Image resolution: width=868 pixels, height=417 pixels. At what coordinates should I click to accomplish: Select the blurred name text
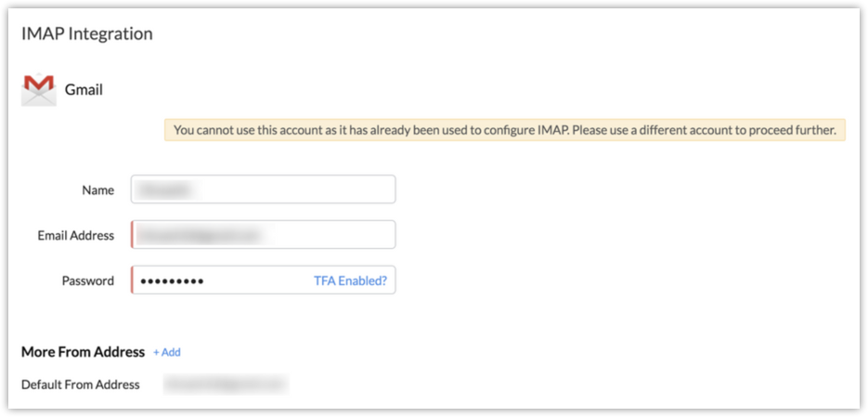[x=165, y=189]
